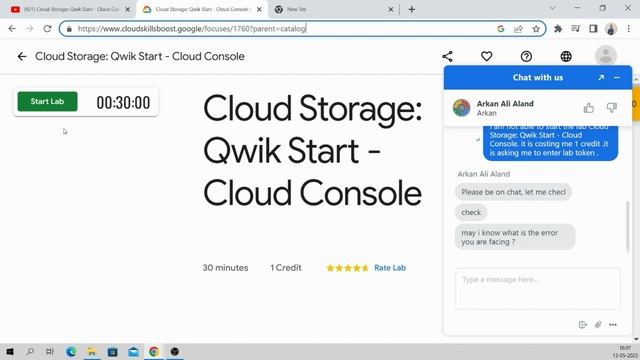
Task: Click the 'Please be on chat' message
Action: (513, 192)
